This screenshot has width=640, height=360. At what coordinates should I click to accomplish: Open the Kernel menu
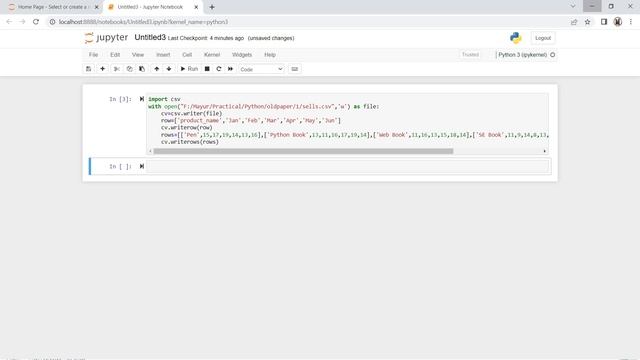(x=212, y=55)
